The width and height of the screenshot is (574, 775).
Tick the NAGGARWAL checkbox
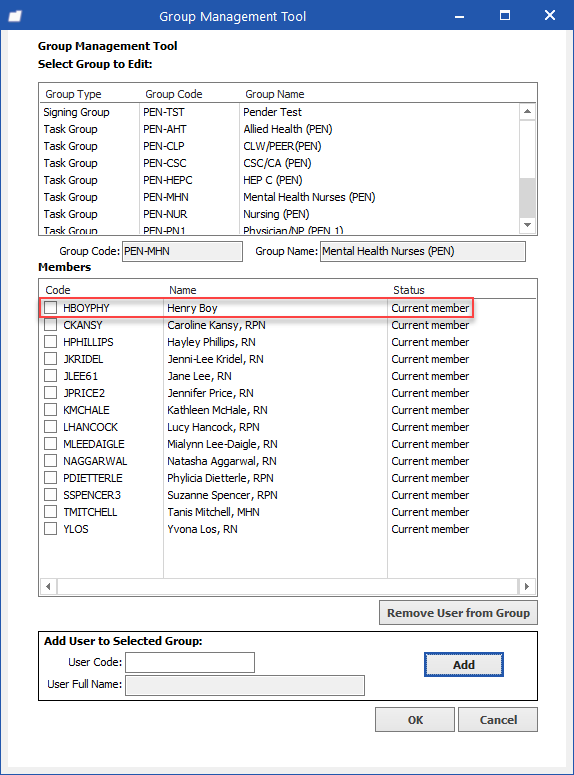pos(50,461)
